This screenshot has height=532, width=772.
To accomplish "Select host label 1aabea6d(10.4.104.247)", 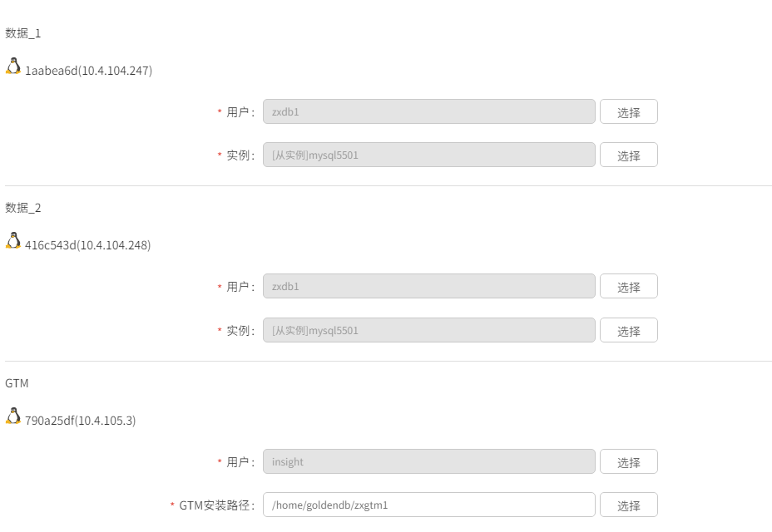I will point(89,71).
